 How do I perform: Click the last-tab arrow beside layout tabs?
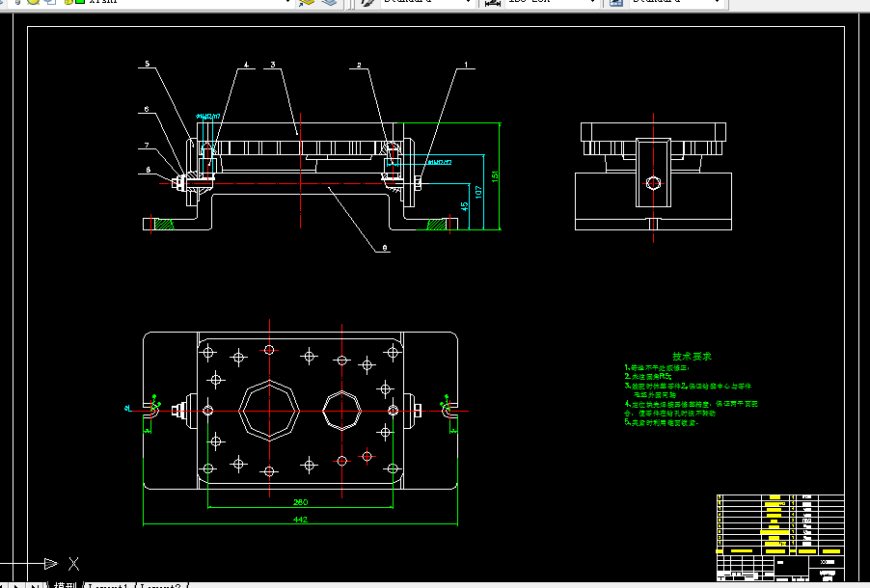point(34,585)
